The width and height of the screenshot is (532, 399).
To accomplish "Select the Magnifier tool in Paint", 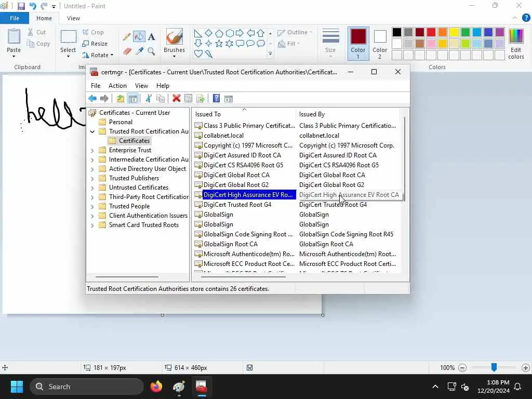I will (x=151, y=51).
